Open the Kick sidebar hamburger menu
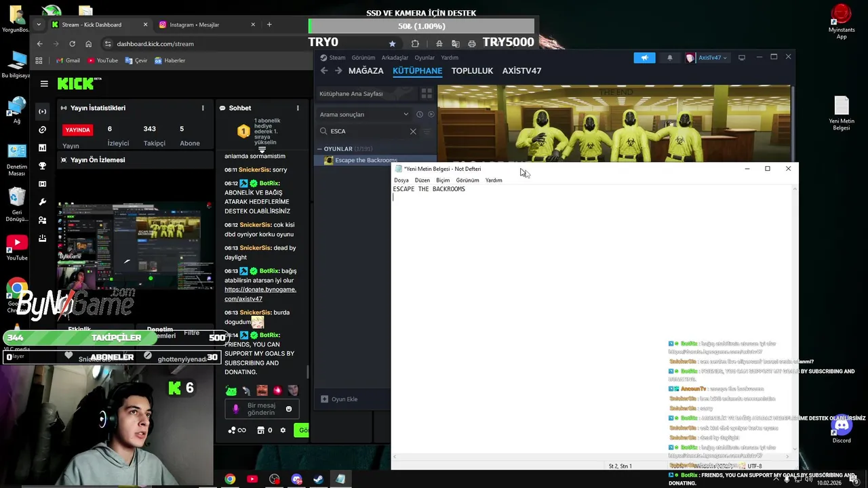Image resolution: width=868 pixels, height=488 pixels. click(x=44, y=84)
